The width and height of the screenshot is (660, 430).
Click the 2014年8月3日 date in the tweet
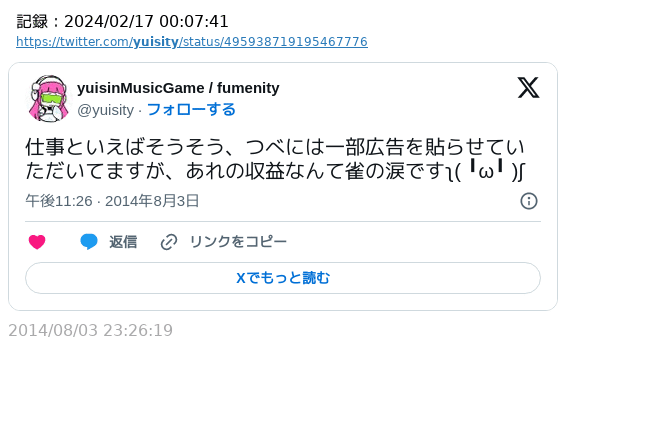pyautogui.click(x=152, y=201)
